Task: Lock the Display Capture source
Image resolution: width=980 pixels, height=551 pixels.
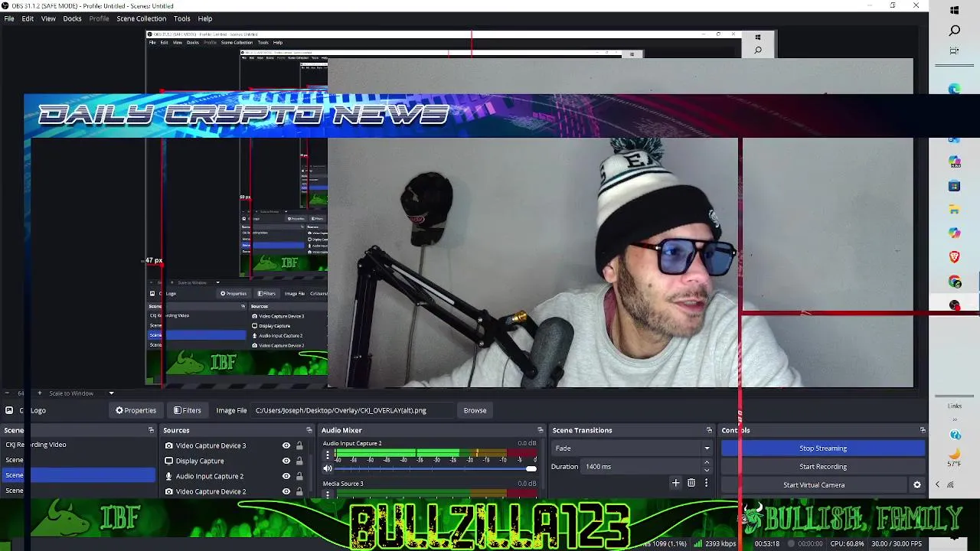Action: click(299, 461)
